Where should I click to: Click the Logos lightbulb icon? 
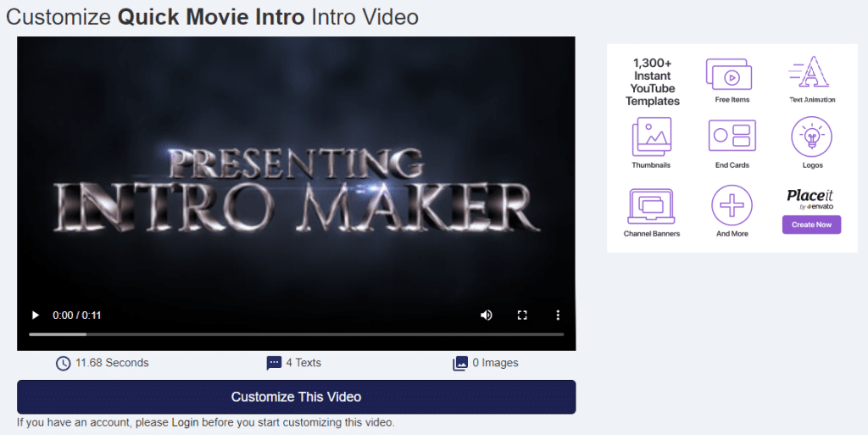(x=811, y=137)
